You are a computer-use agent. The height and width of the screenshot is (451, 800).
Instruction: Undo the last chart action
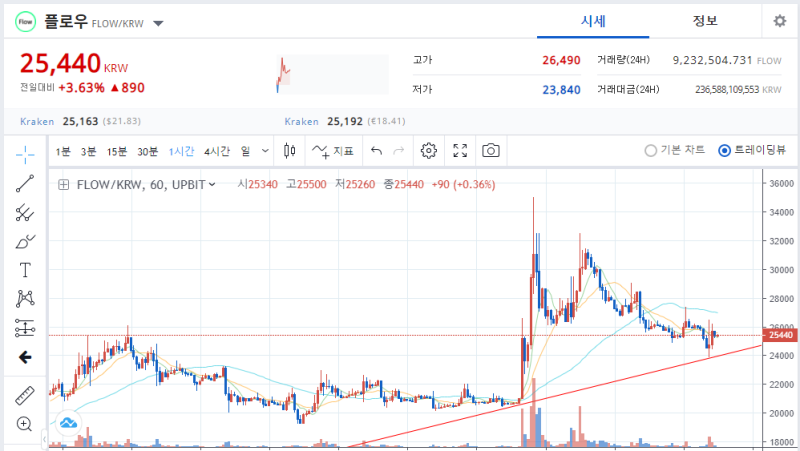[376, 151]
